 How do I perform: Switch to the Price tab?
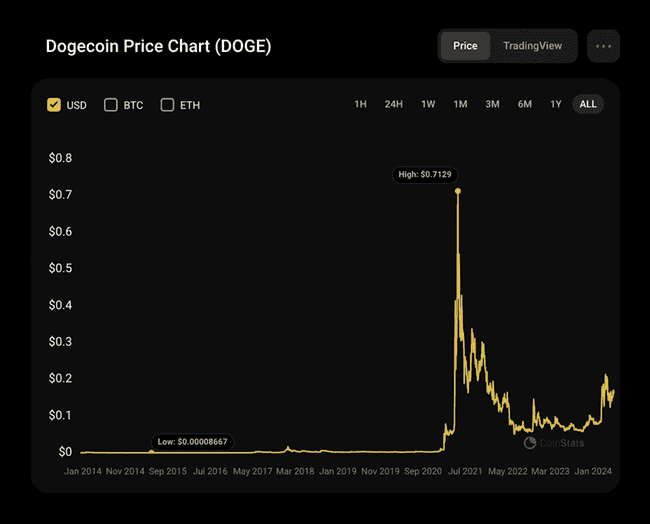coord(465,46)
